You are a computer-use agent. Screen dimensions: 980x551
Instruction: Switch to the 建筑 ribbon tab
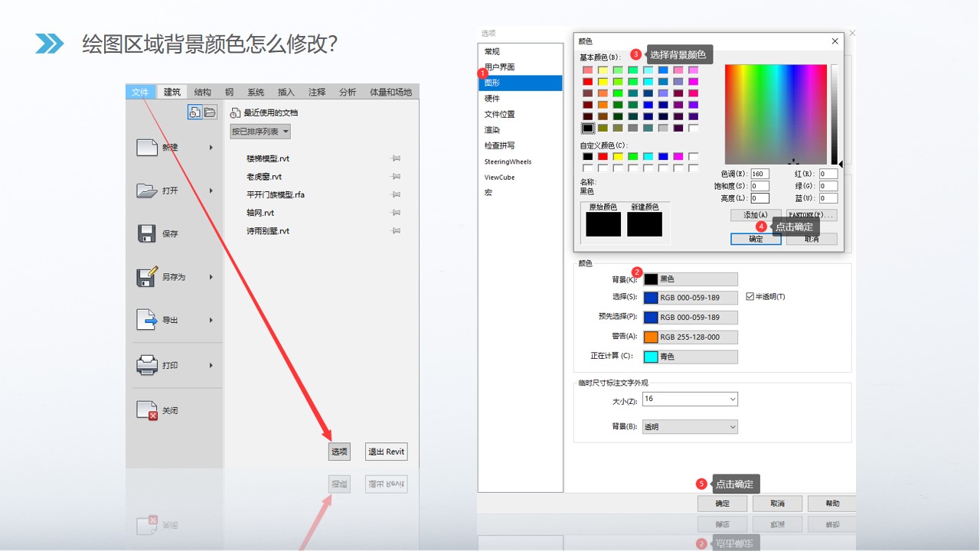172,92
